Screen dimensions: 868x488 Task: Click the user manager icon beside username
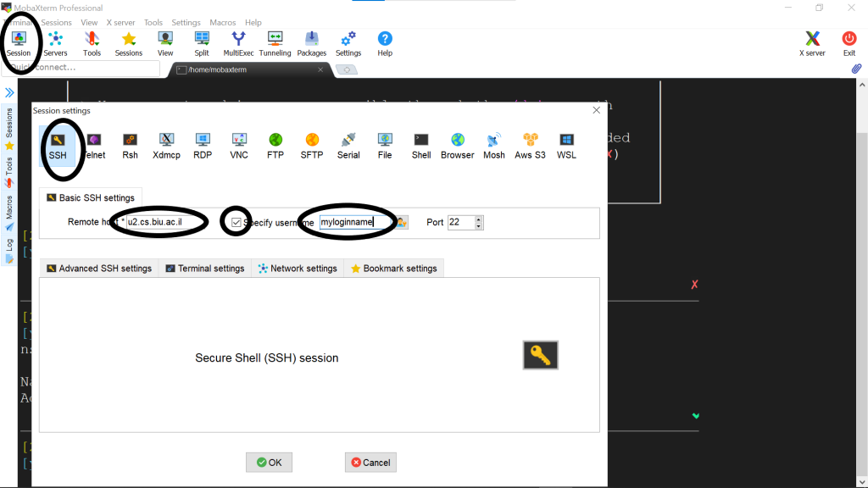401,223
